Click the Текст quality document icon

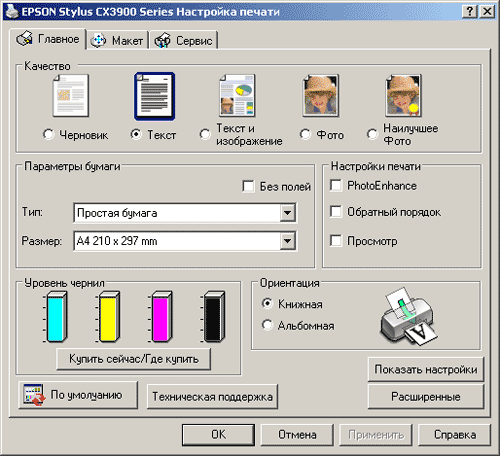tap(155, 96)
